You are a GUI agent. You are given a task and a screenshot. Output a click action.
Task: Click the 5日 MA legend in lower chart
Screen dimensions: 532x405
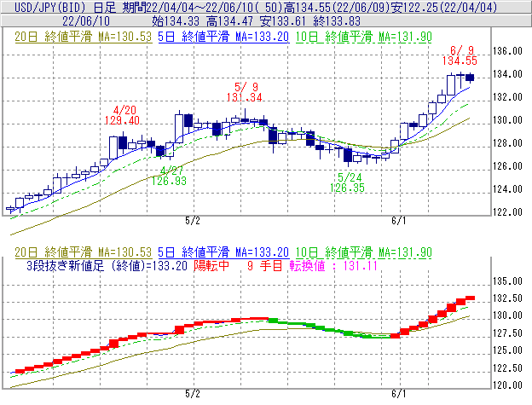[223, 252]
